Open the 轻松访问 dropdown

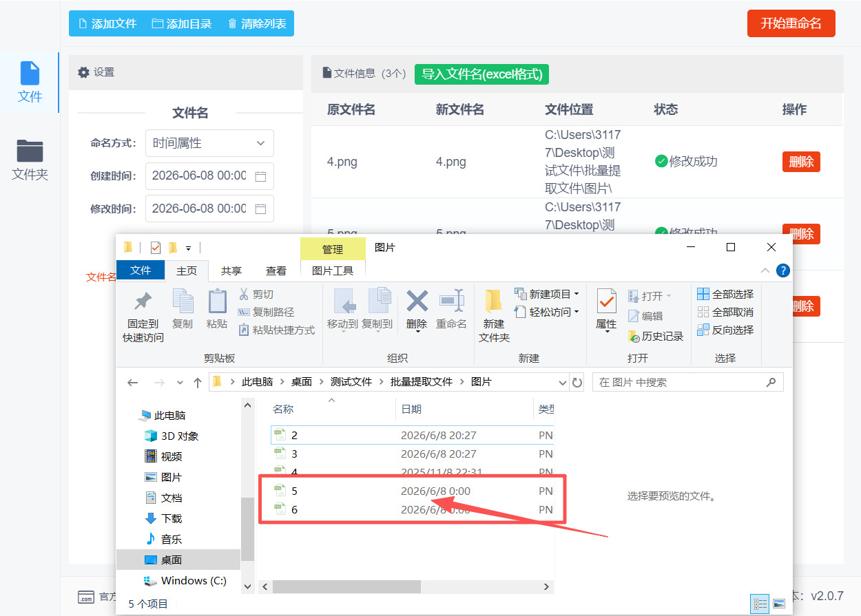point(547,312)
